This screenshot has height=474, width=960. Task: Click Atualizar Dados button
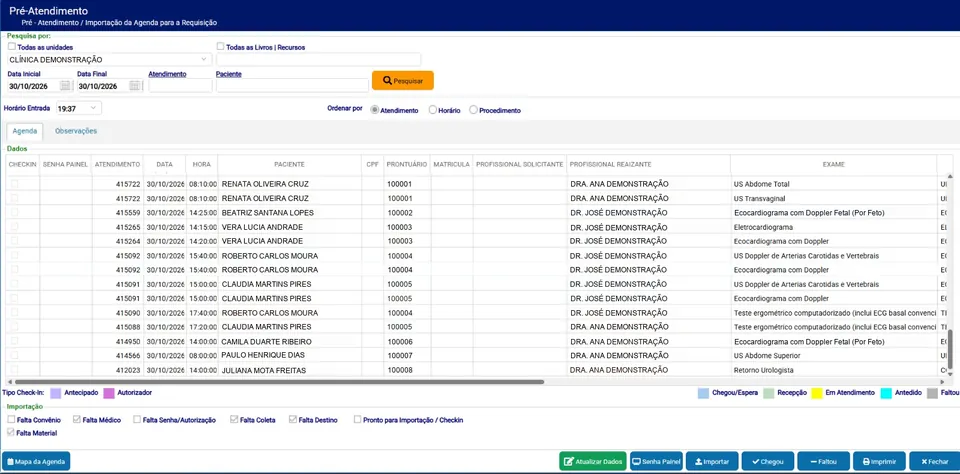tap(593, 462)
